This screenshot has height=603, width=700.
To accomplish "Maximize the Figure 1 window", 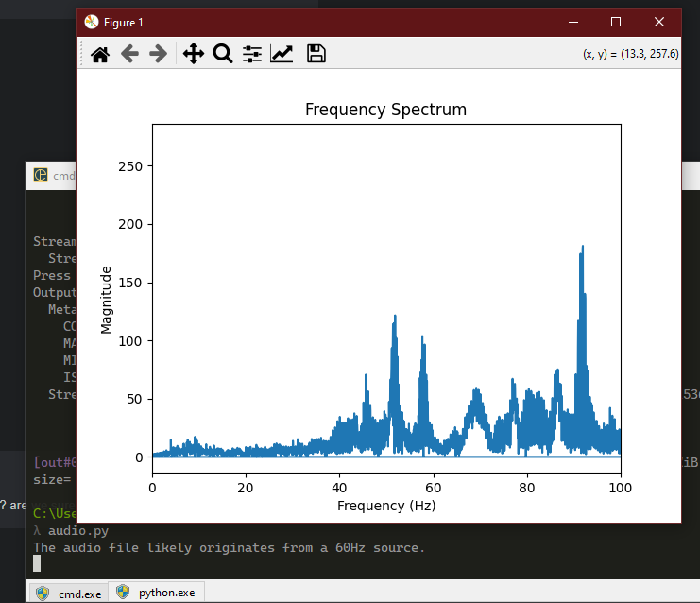I will click(616, 22).
